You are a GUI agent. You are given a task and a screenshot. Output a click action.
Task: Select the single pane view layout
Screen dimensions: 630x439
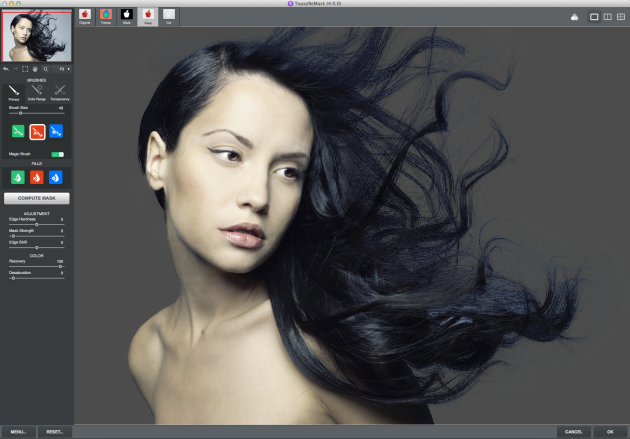click(594, 17)
